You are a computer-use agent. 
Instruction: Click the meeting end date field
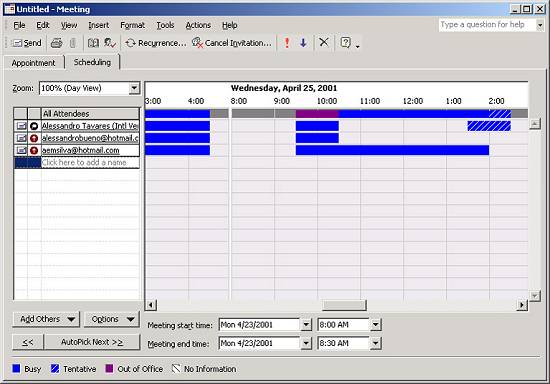259,343
